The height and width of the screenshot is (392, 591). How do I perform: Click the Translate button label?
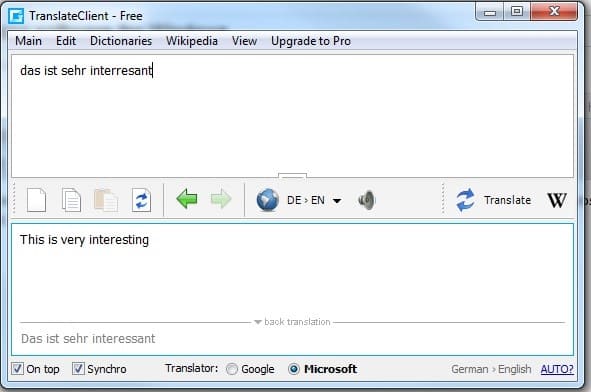click(x=507, y=200)
